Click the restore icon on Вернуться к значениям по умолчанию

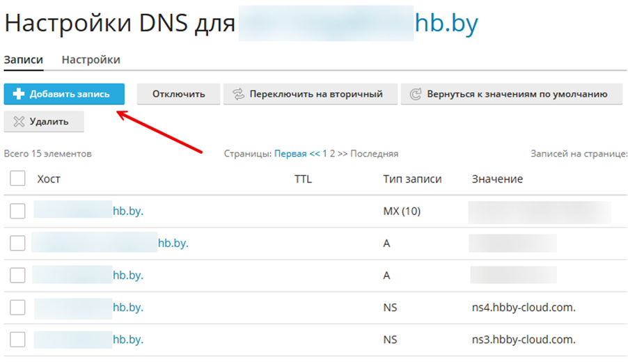coord(416,94)
